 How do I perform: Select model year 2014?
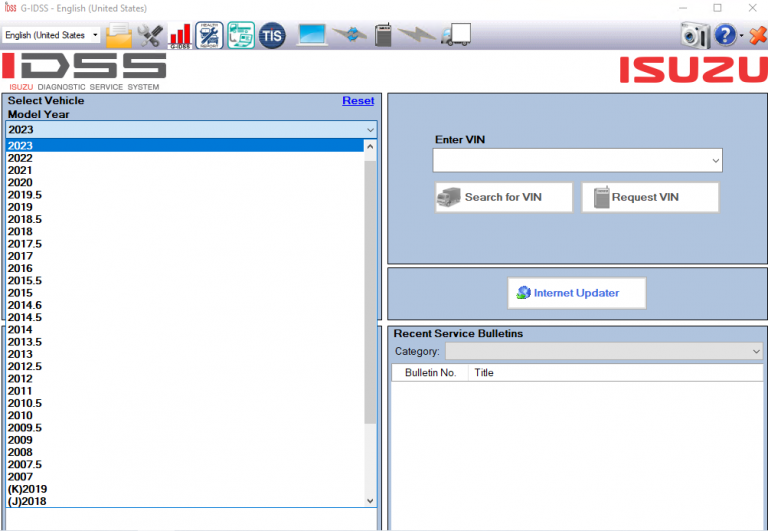click(185, 329)
